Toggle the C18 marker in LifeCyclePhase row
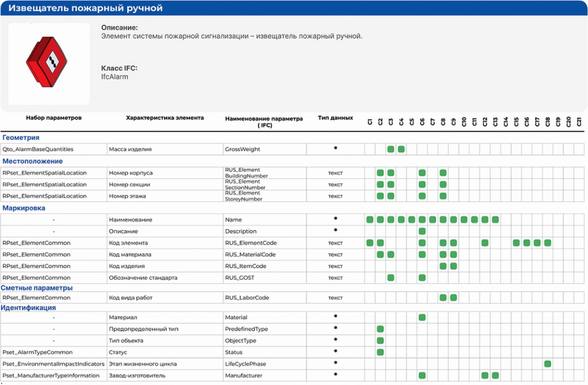Image resolution: width=588 pixels, height=385 pixels. click(548, 364)
